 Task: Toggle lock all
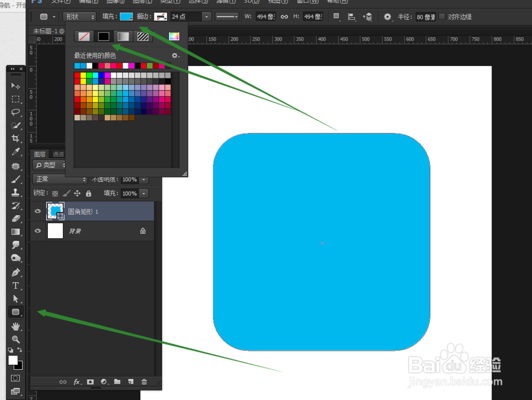click(88, 193)
